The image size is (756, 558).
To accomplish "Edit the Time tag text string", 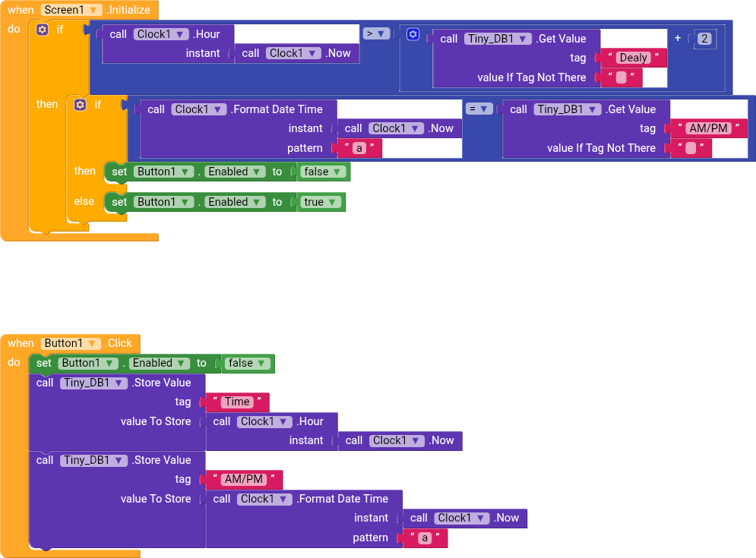I will [x=237, y=402].
